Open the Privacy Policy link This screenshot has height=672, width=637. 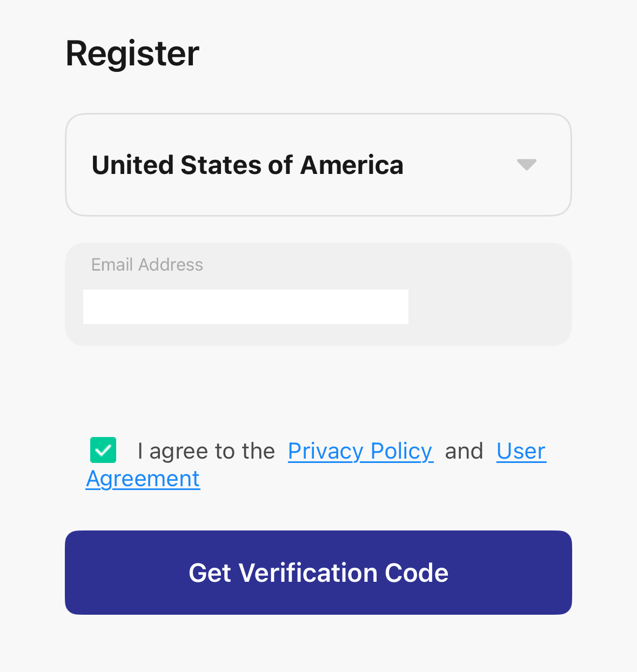point(360,451)
